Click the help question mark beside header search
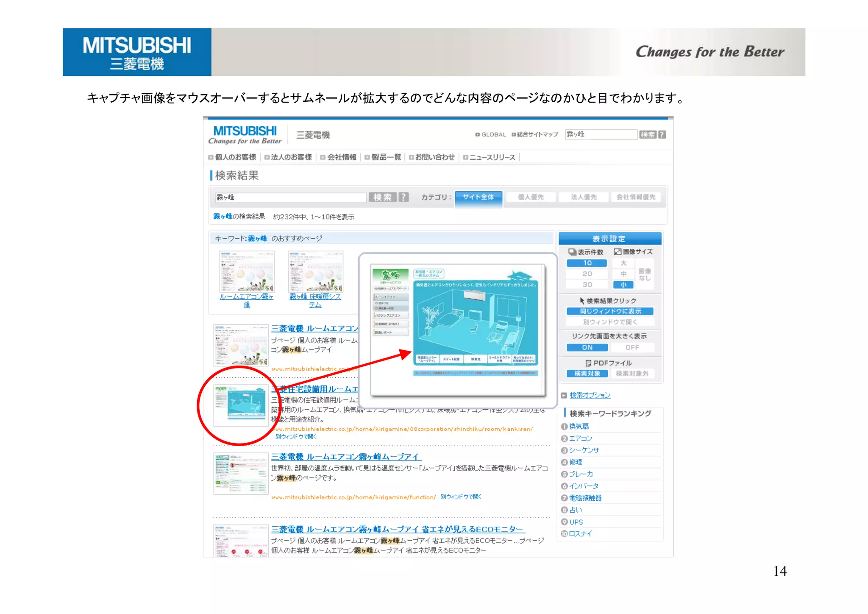Viewport: 868px width, 614px height. point(662,135)
